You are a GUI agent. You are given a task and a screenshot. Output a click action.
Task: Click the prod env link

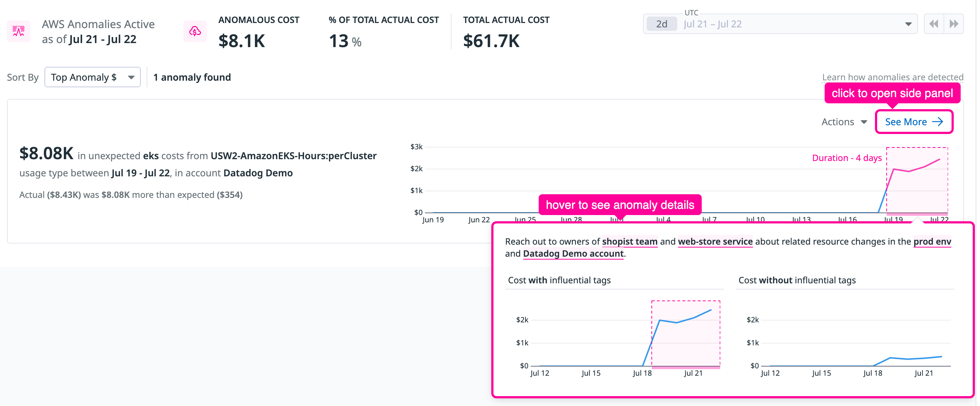pyautogui.click(x=932, y=241)
